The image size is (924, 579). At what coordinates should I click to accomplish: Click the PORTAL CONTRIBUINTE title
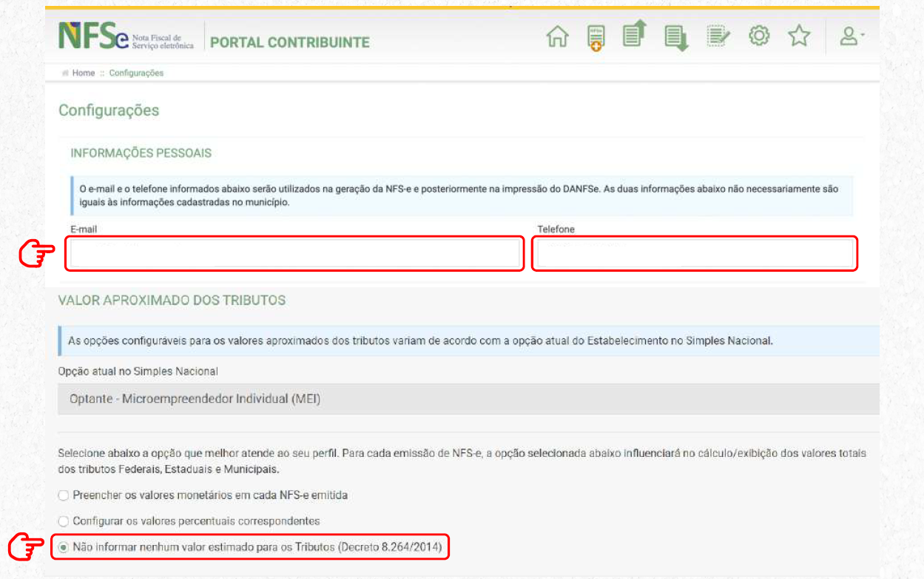(x=290, y=42)
